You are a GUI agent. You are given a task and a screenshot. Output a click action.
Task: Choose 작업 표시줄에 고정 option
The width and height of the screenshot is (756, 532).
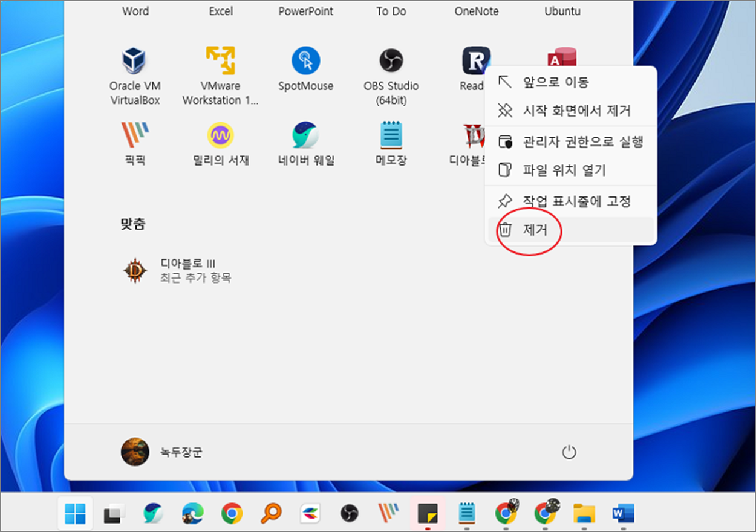pyautogui.click(x=571, y=201)
